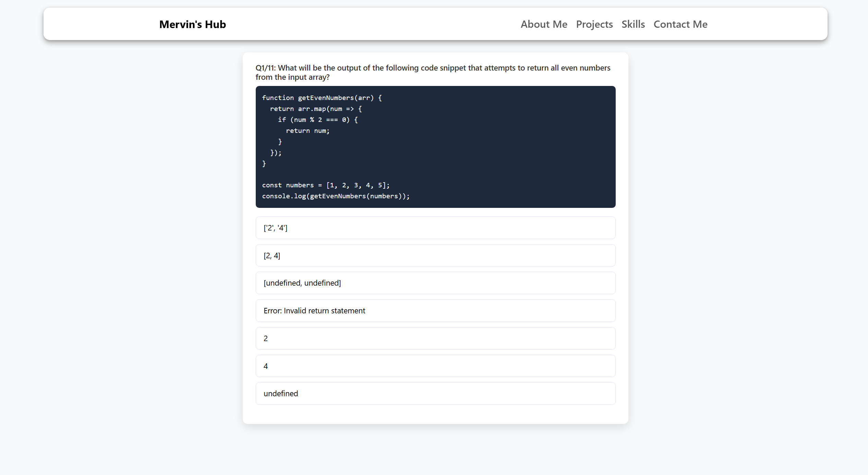Select answer option ['2', '4']
The width and height of the screenshot is (868, 475).
pos(435,228)
